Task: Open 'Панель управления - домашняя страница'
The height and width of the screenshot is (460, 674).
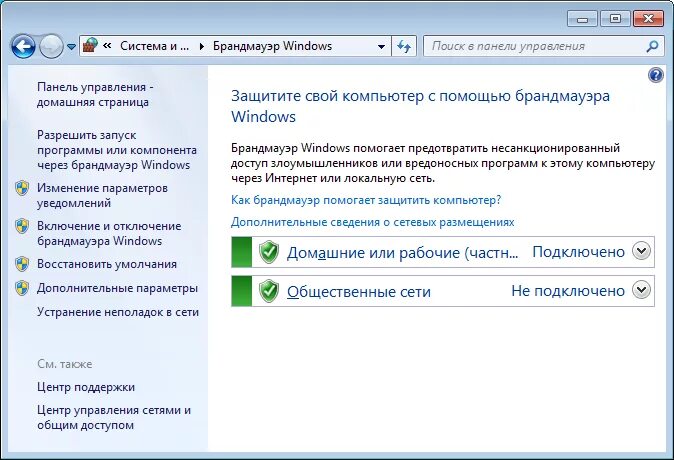Action: click(95, 94)
